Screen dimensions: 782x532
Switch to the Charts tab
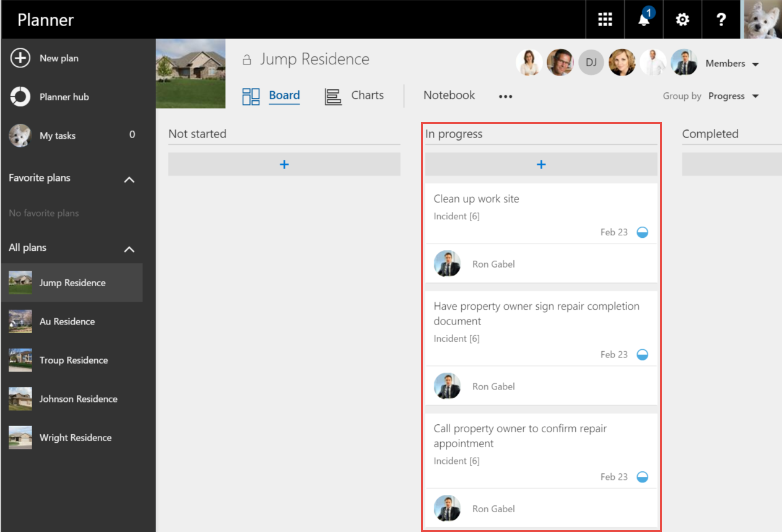point(367,95)
